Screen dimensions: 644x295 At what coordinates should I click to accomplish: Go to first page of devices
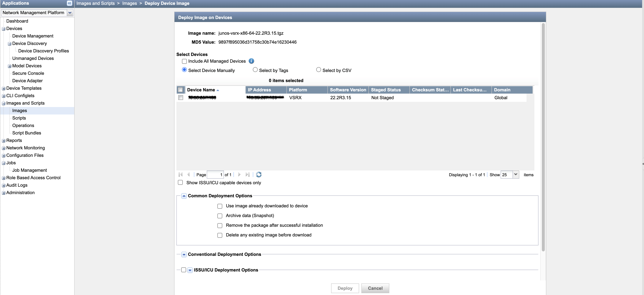[x=181, y=175]
